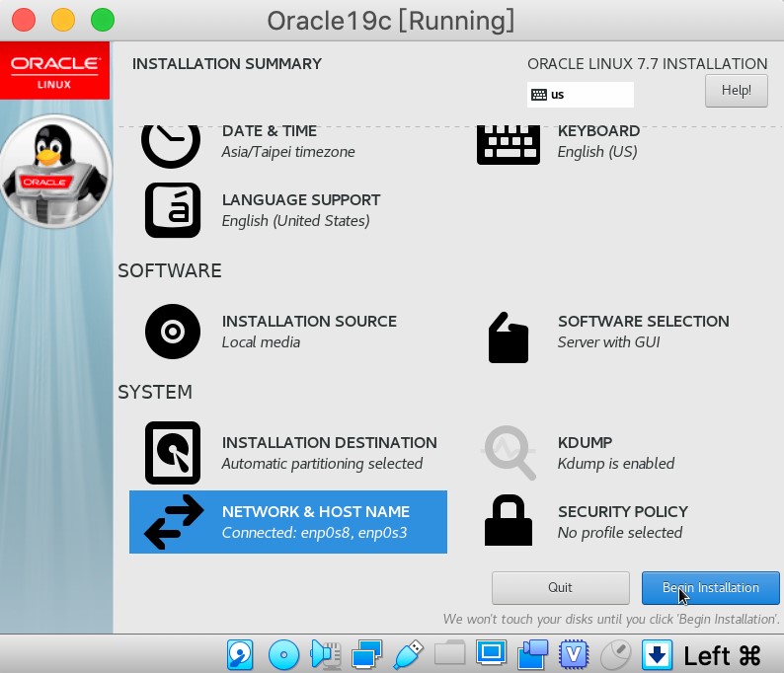Select NETWORK & HOST NAME heading

[x=316, y=511]
